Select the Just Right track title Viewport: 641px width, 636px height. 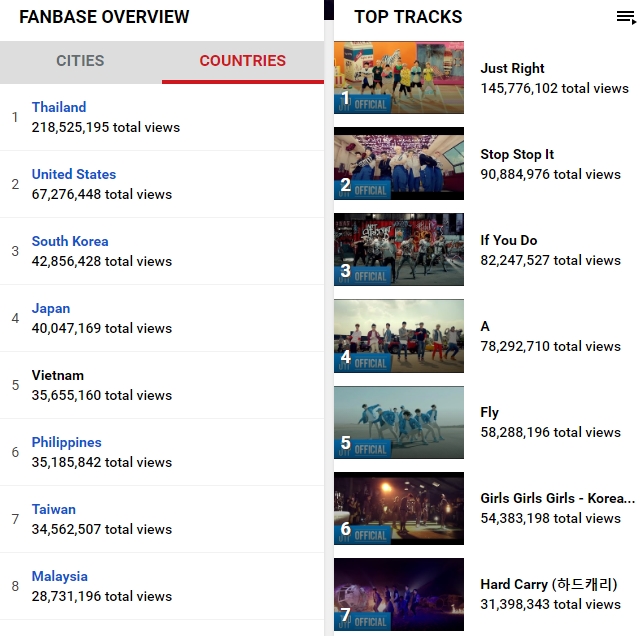pos(512,68)
